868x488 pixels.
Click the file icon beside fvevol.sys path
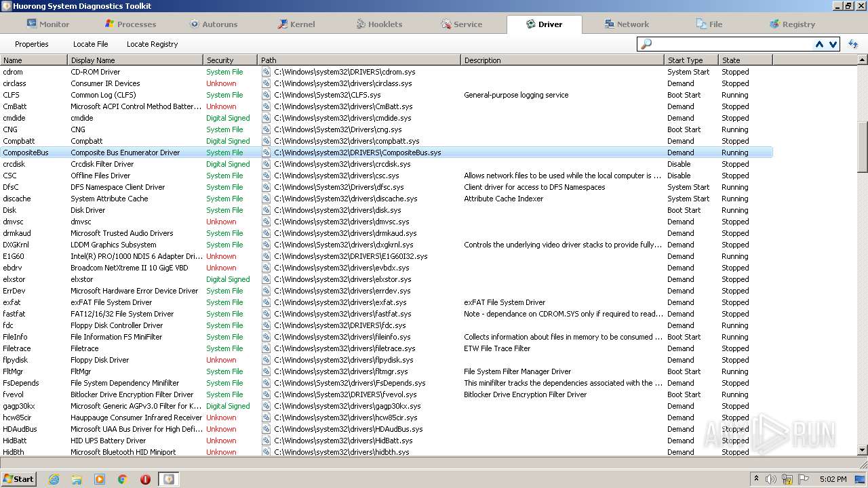pos(266,394)
